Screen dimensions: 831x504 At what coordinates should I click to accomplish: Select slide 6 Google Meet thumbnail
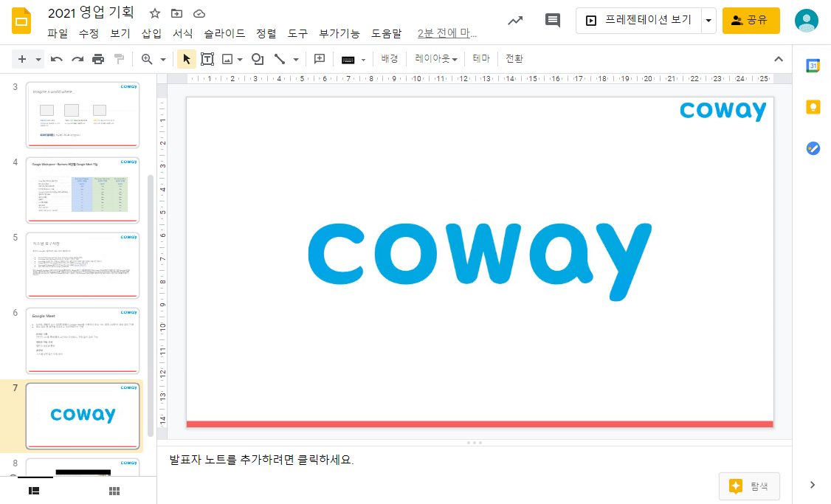tap(83, 341)
